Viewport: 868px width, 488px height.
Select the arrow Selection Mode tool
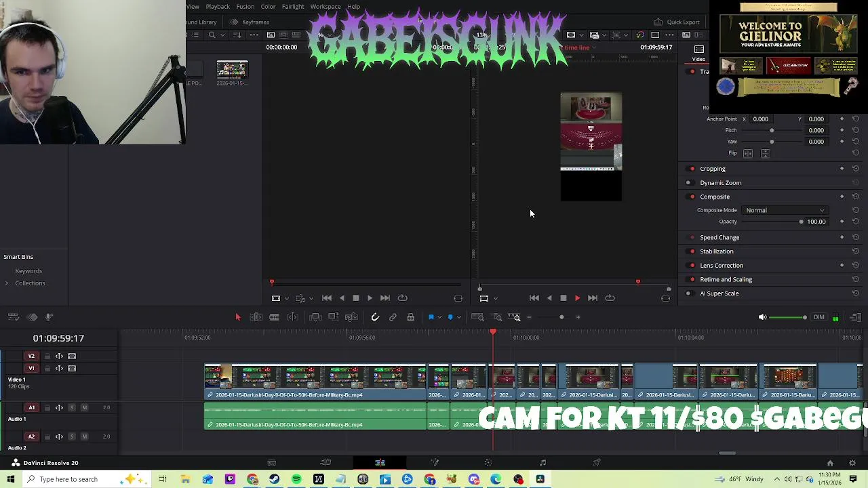[238, 317]
